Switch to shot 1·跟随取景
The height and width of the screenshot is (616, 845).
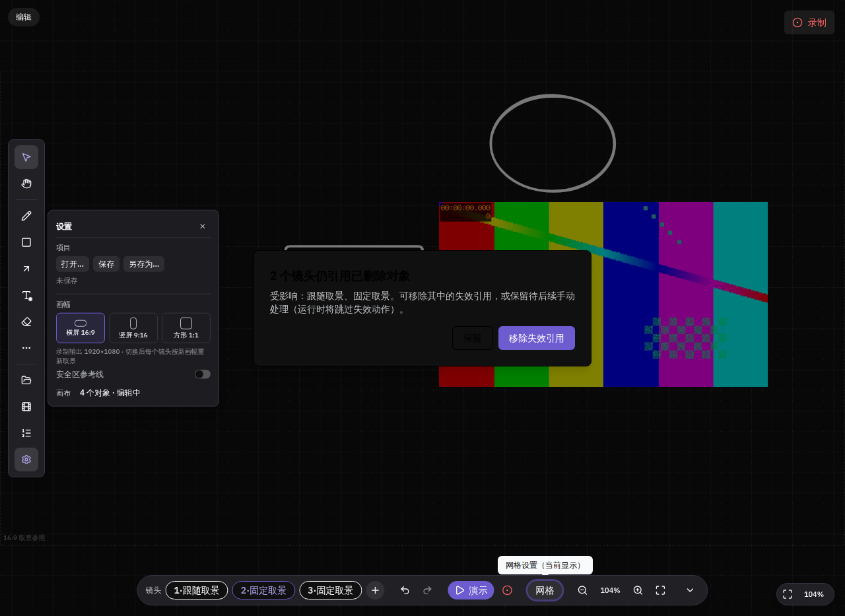pyautogui.click(x=197, y=590)
